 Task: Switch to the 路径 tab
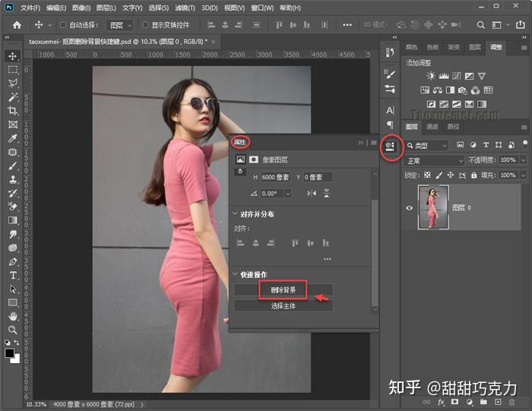[453, 126]
